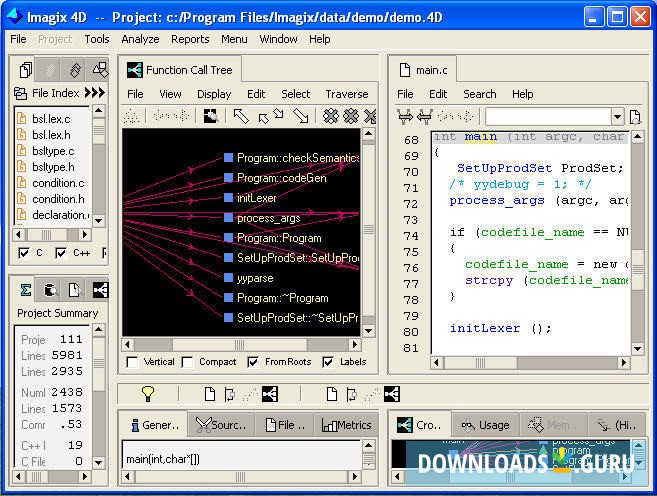This screenshot has width=657, height=496.
Task: Click the first four-circle cross icon
Action: 331,116
